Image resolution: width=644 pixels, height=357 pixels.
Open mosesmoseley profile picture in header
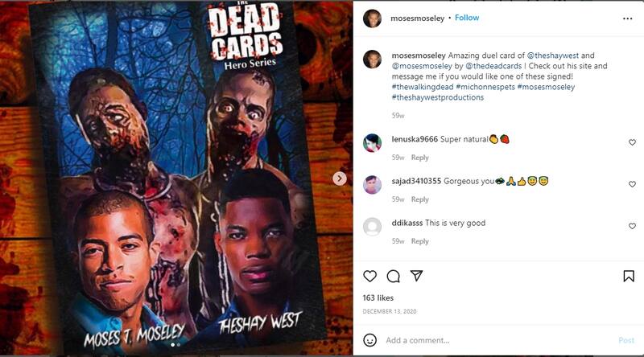tap(372, 18)
